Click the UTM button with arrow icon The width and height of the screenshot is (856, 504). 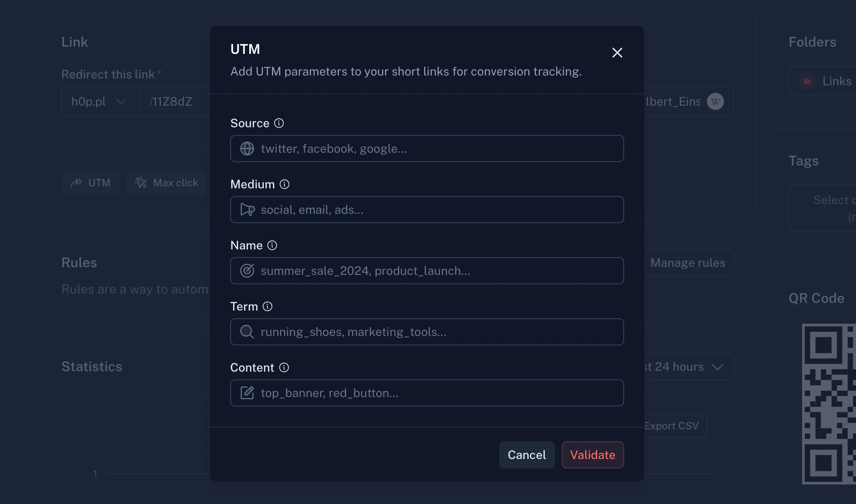click(x=90, y=182)
